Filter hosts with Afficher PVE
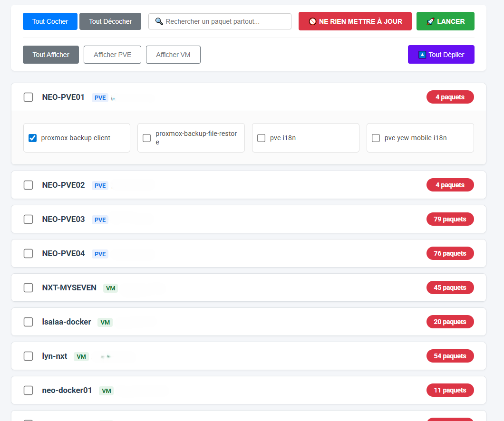The height and width of the screenshot is (421, 504). (112, 55)
